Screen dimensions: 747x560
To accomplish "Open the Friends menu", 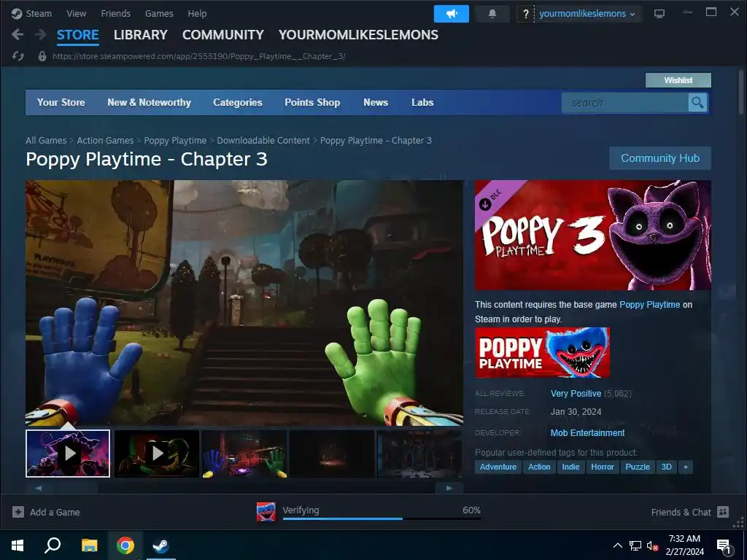I will [115, 13].
